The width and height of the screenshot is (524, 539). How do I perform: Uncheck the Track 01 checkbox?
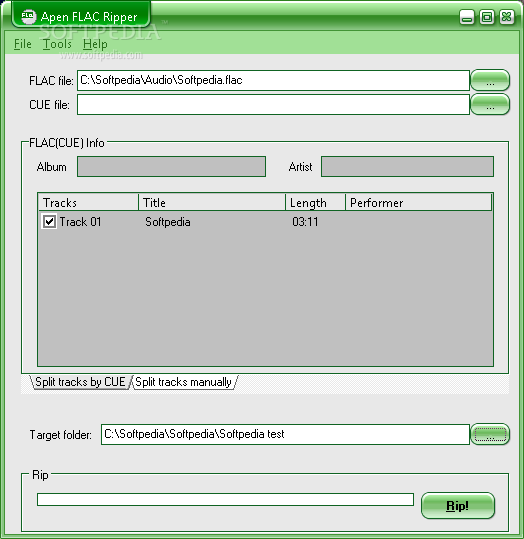49,222
